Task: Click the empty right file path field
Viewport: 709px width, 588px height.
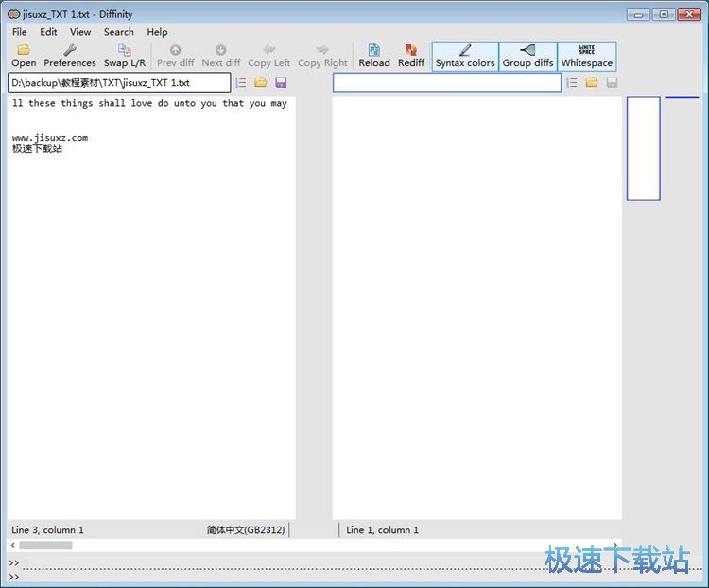Action: pos(446,83)
